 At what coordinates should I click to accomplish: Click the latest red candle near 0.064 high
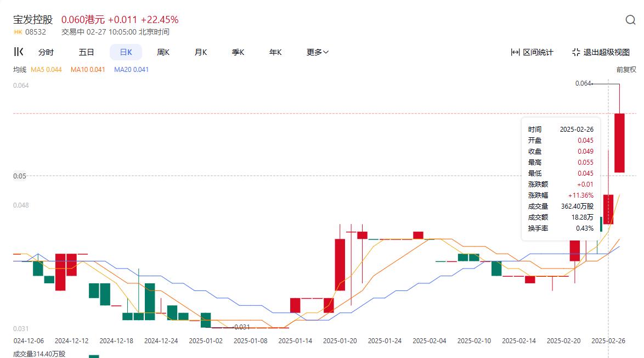619,143
